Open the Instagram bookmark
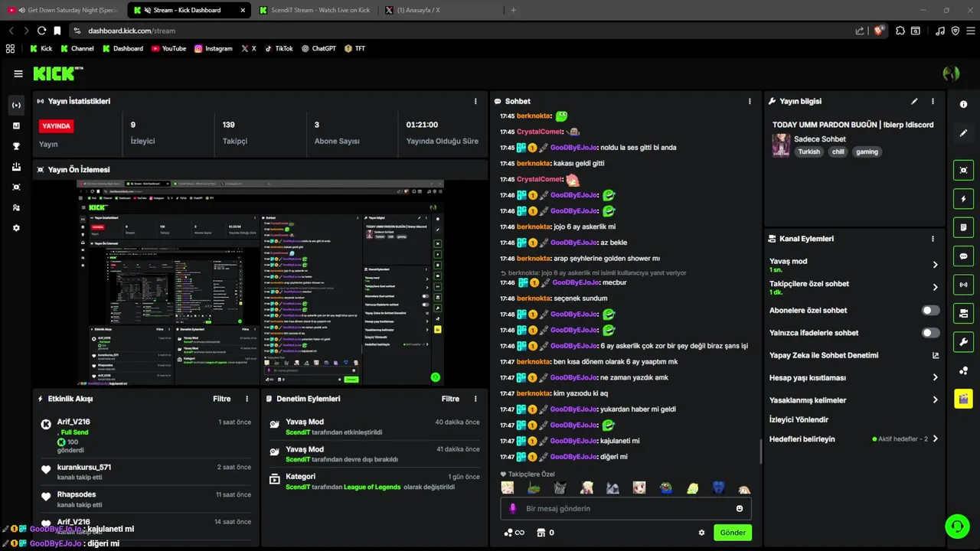Image resolution: width=980 pixels, height=551 pixels. [213, 48]
